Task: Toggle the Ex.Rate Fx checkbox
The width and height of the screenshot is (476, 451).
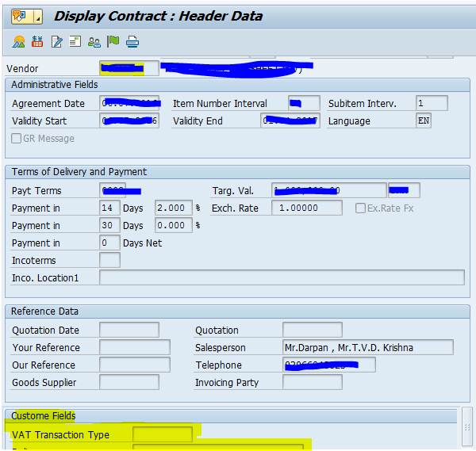Action: coord(360,208)
